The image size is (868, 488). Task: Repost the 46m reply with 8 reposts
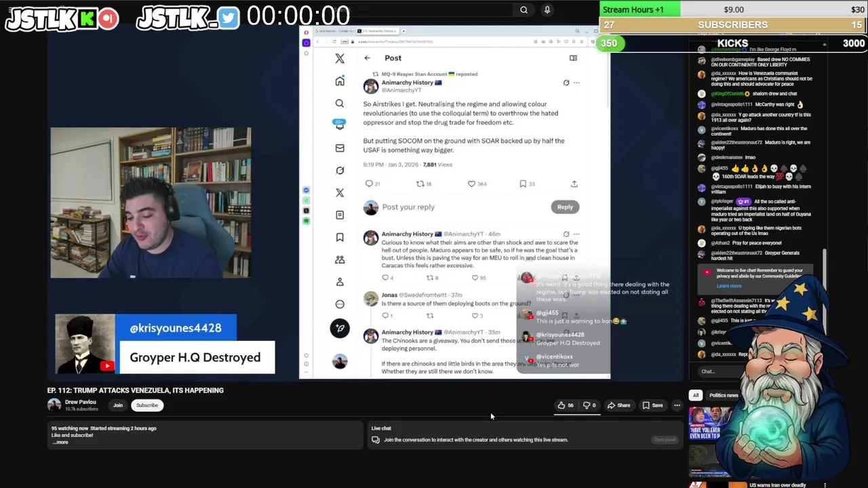tap(429, 278)
